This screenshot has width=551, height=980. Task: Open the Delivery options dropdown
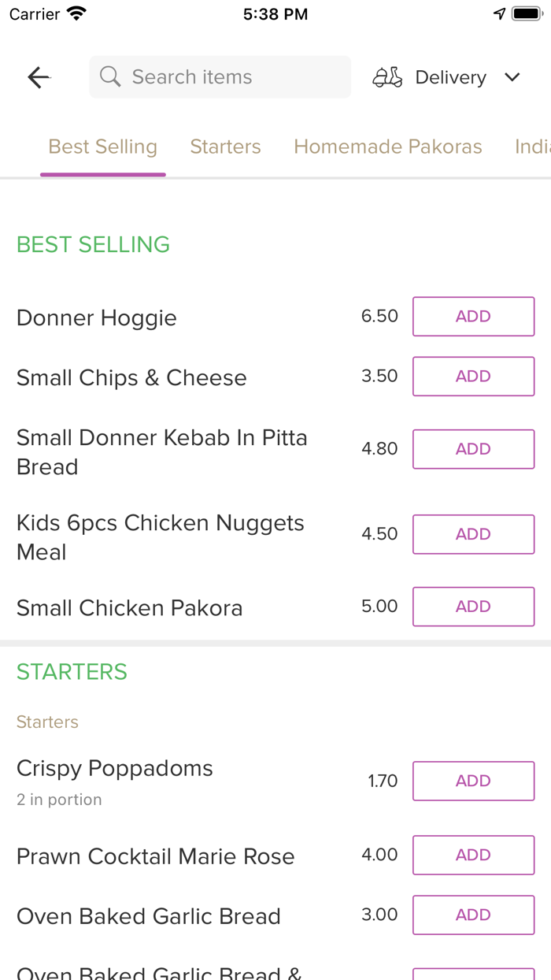pyautogui.click(x=450, y=76)
